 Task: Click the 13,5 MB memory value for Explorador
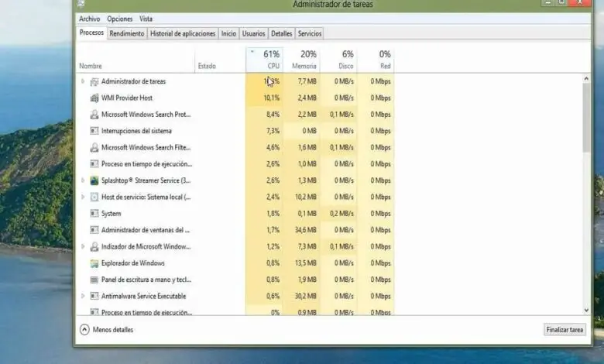coord(307,263)
